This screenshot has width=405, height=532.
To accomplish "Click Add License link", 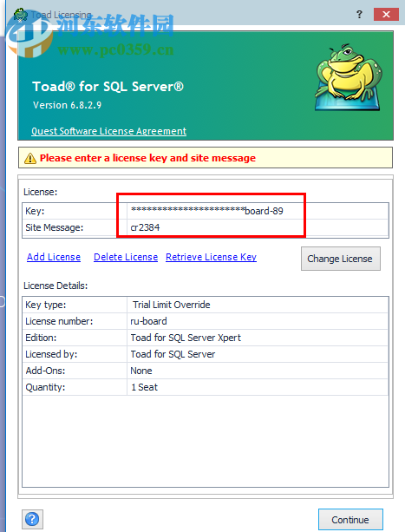I will pos(54,257).
